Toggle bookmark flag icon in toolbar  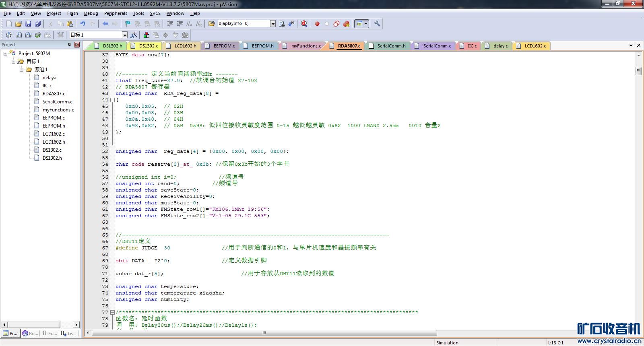click(x=128, y=24)
